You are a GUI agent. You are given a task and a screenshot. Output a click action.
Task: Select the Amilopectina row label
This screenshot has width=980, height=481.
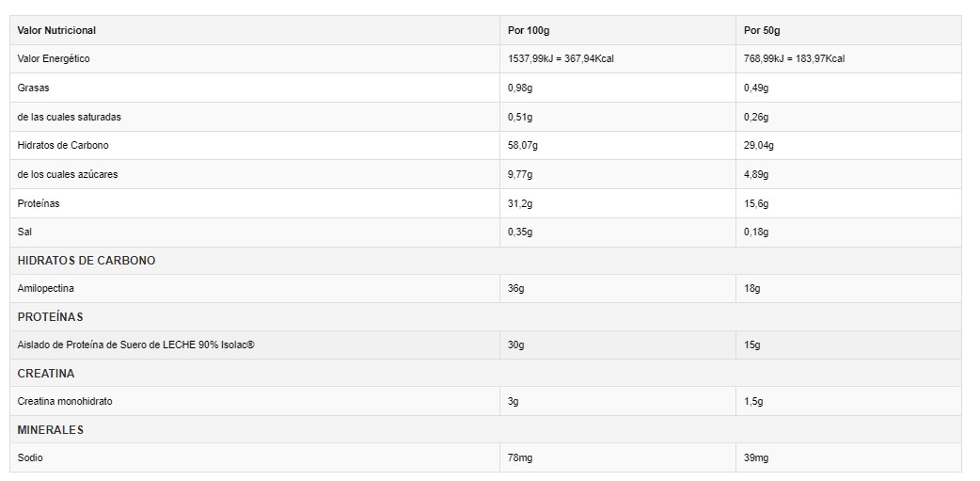45,288
